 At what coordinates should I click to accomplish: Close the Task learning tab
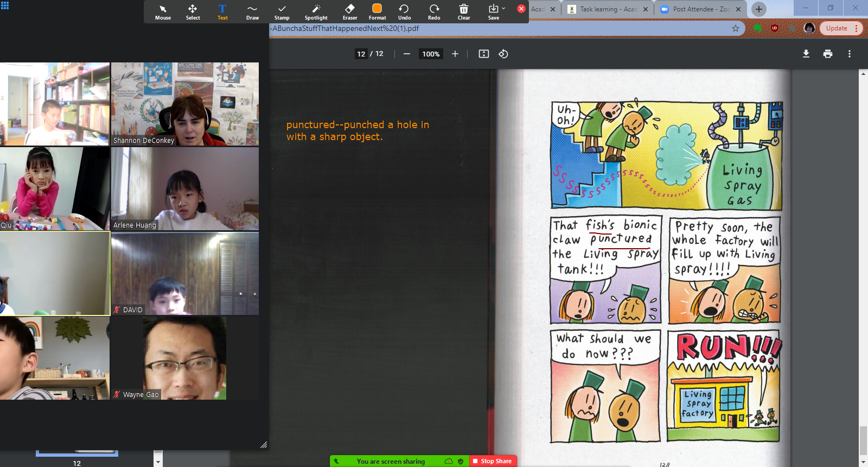click(x=646, y=9)
